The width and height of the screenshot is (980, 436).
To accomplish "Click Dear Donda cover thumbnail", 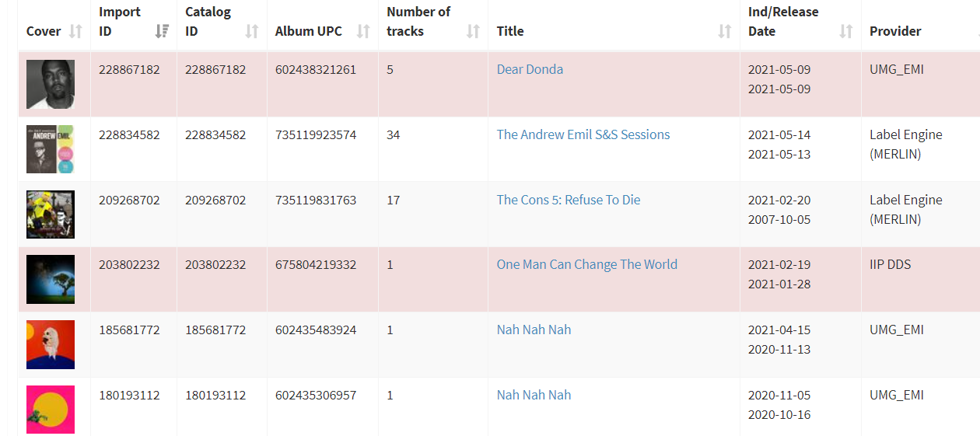I will [x=51, y=84].
